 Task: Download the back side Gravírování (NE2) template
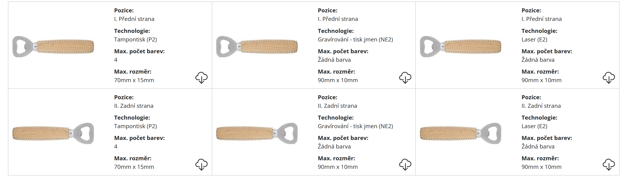click(405, 164)
